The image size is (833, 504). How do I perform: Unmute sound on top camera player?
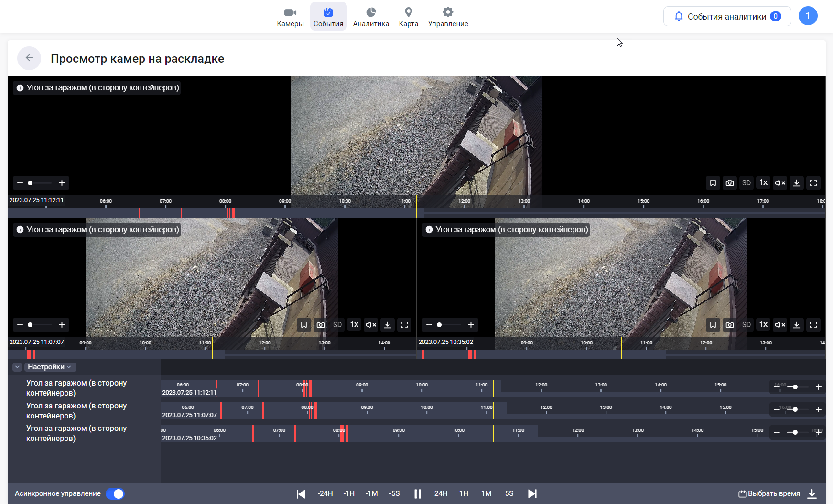click(780, 183)
